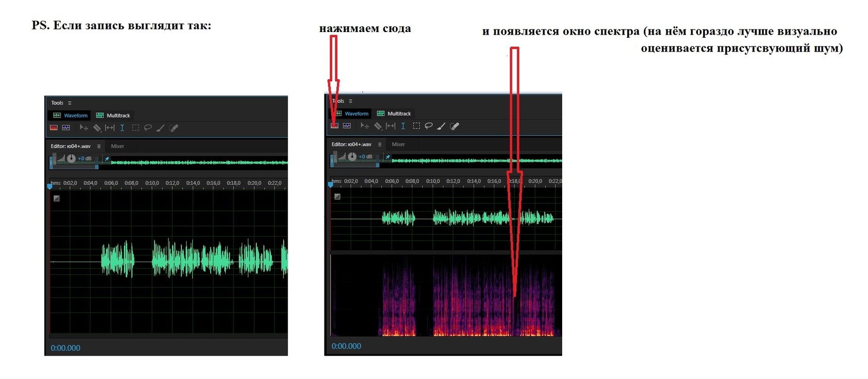Select Marquee Selection tool in left Audition toolbar

pos(136,128)
